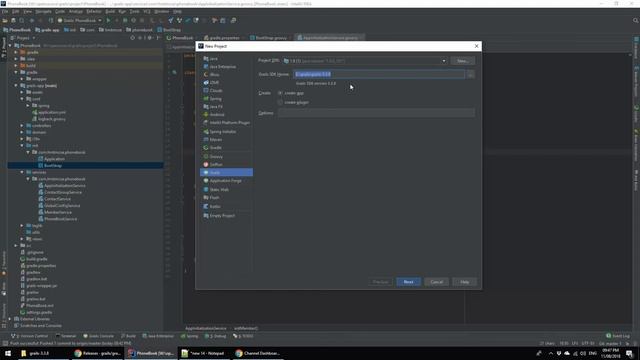Open the Edit menu
Viewport: 640px width, 360px height.
(x=16, y=11)
